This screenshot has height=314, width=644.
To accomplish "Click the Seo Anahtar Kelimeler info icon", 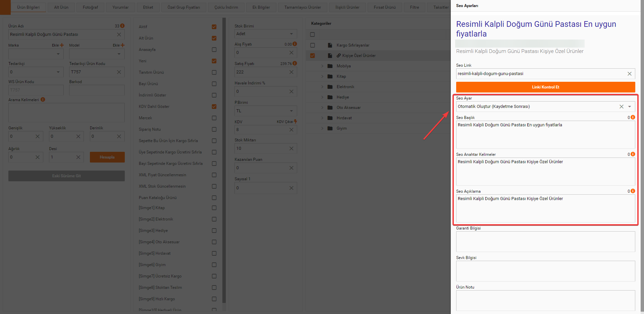I will [633, 154].
